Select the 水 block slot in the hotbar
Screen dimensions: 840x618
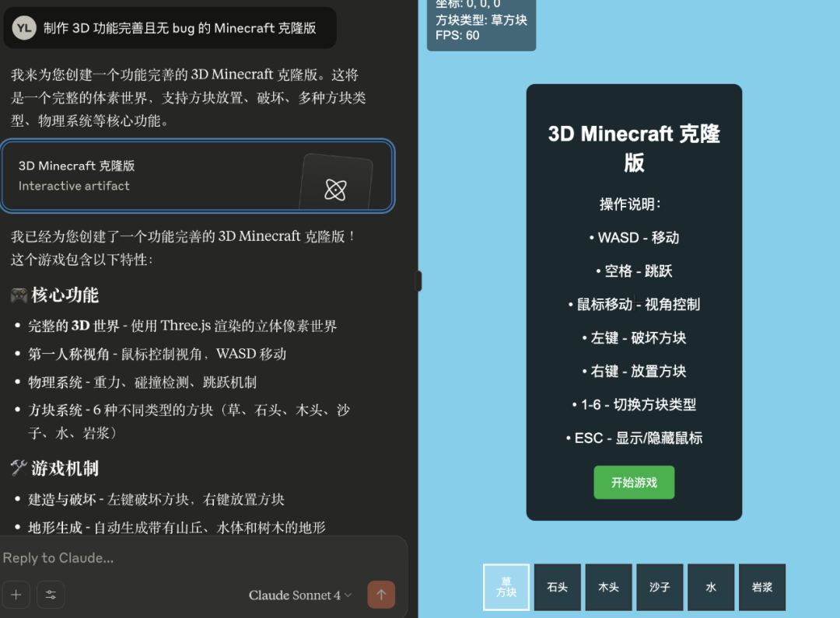711,587
